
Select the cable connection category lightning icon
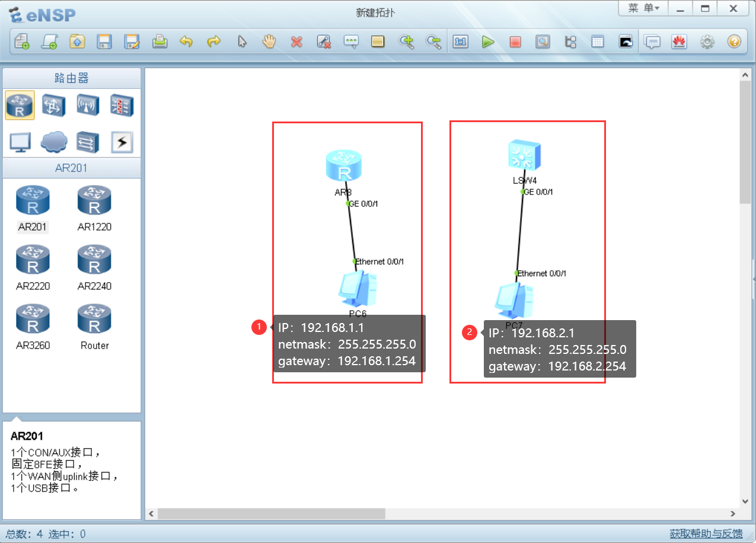[122, 142]
